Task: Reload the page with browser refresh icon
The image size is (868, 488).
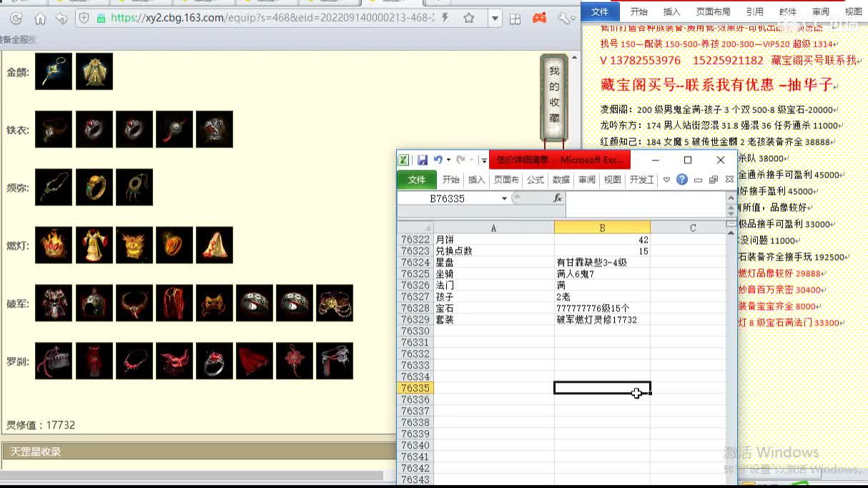Action: click(x=16, y=19)
